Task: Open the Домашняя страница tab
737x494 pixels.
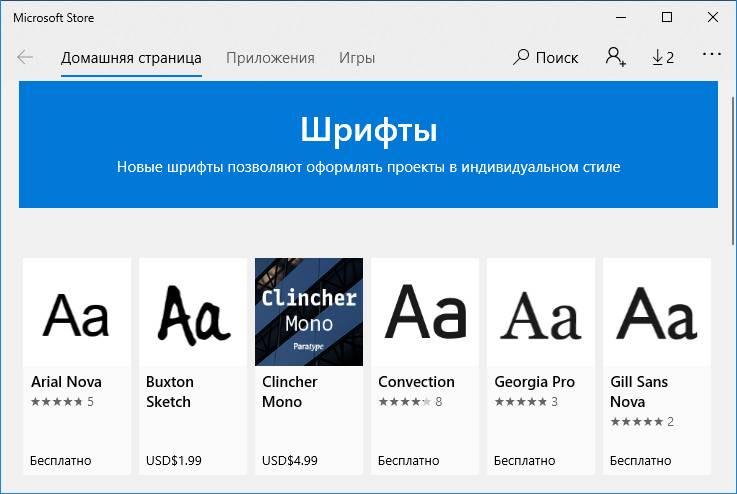Action: 131,58
